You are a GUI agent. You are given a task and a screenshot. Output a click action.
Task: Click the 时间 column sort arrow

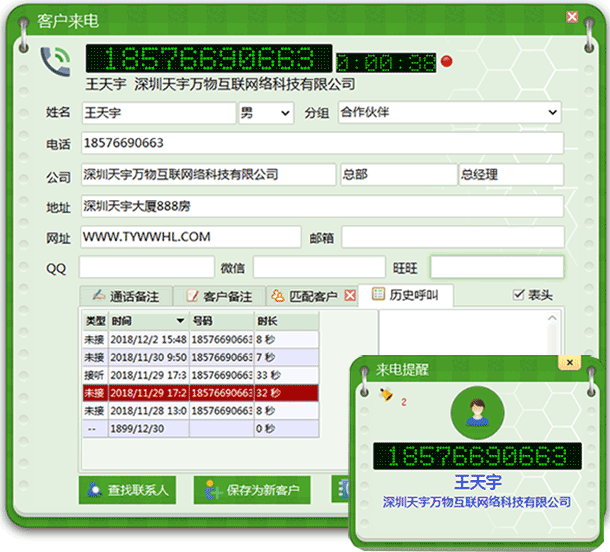click(180, 321)
